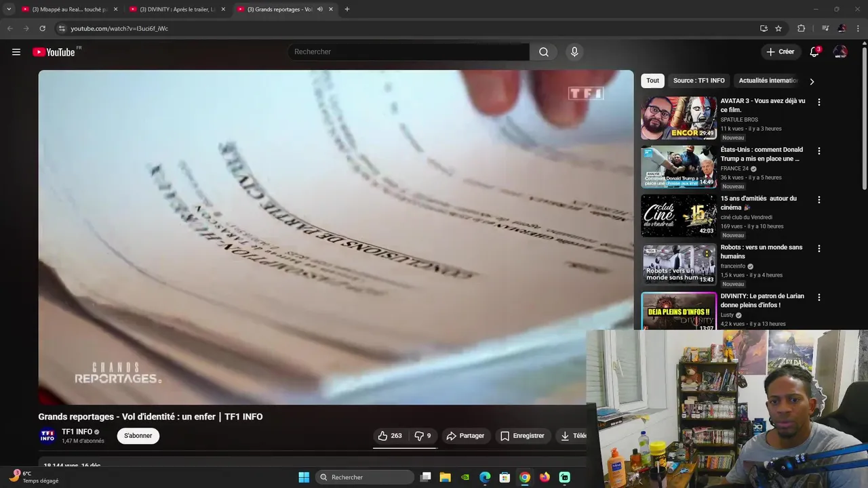Visit the FRANCE 24 channel name
Screen dimensions: 868x488
click(734, 169)
